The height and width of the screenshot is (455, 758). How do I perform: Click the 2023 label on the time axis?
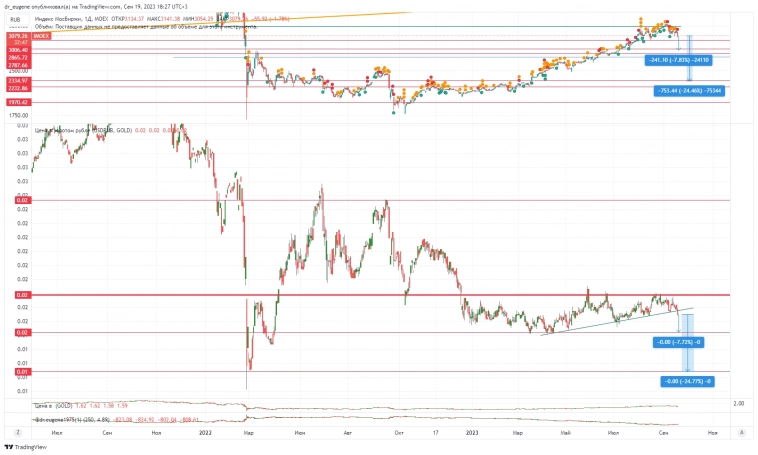click(205, 433)
